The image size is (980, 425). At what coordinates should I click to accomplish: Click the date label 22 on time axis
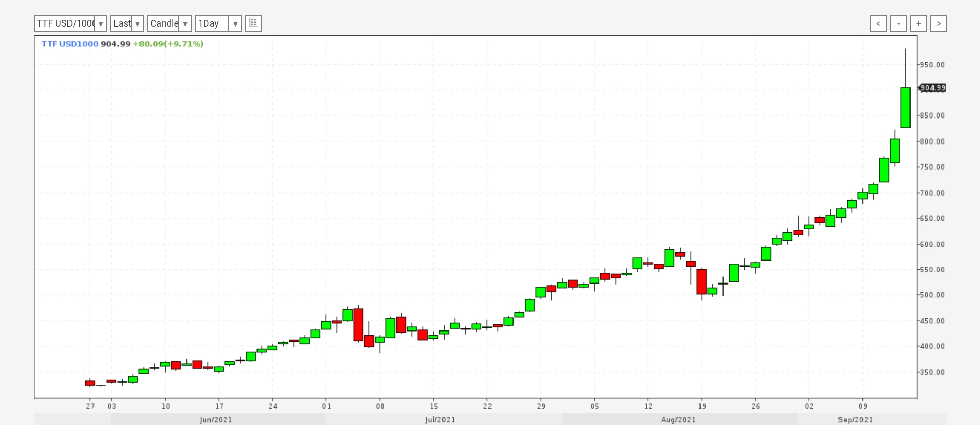click(487, 406)
